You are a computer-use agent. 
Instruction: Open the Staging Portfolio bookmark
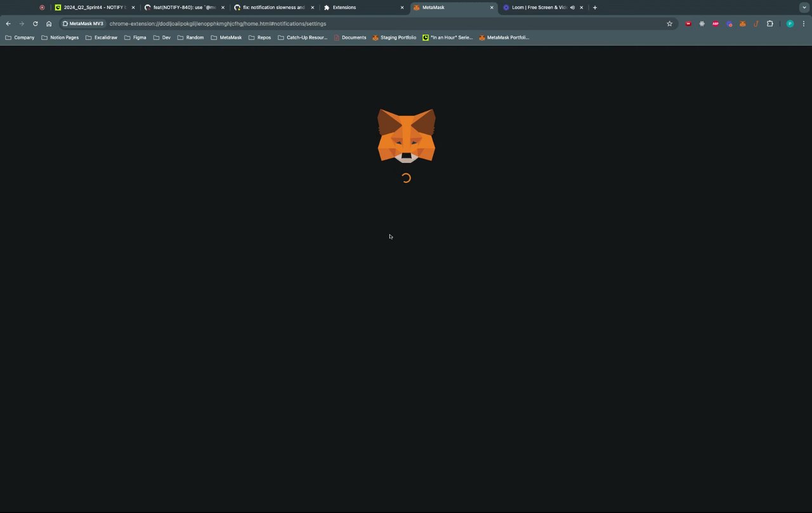click(x=394, y=37)
